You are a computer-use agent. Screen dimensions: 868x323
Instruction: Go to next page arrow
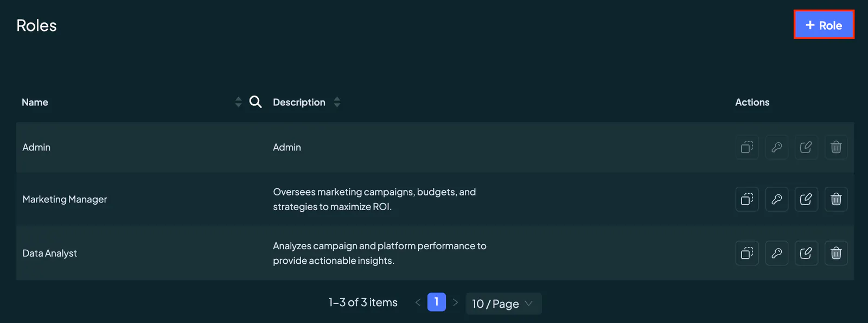tap(455, 302)
